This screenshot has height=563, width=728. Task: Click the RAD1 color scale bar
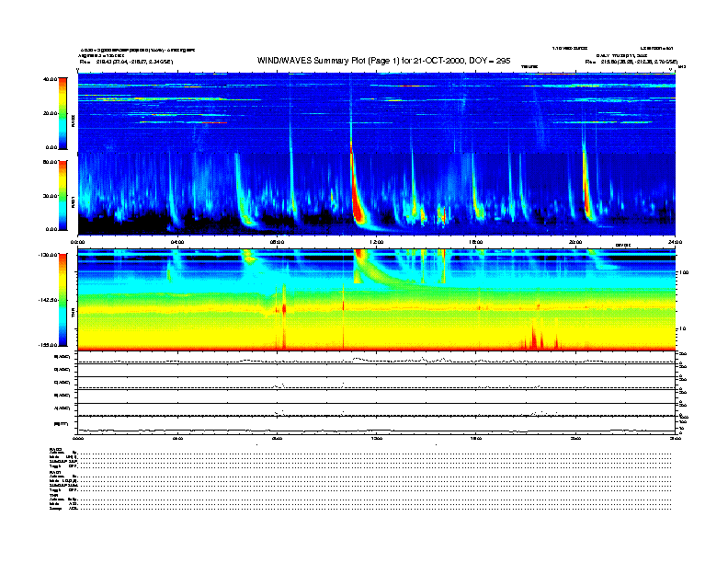(x=63, y=195)
